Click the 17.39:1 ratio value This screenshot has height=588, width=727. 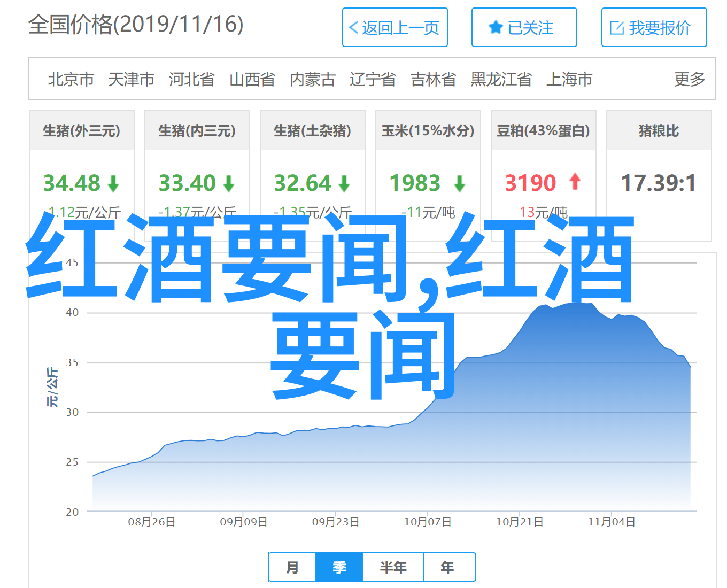coord(659,183)
